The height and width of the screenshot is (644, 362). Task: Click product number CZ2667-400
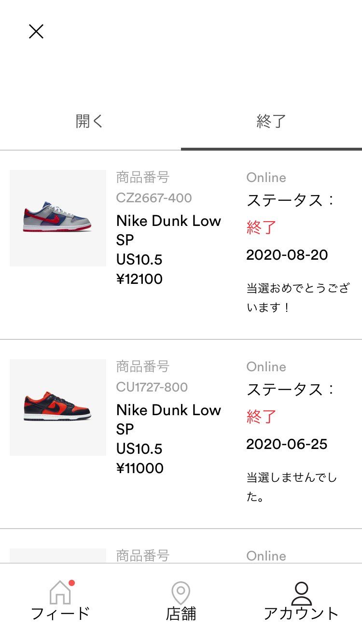click(x=154, y=198)
